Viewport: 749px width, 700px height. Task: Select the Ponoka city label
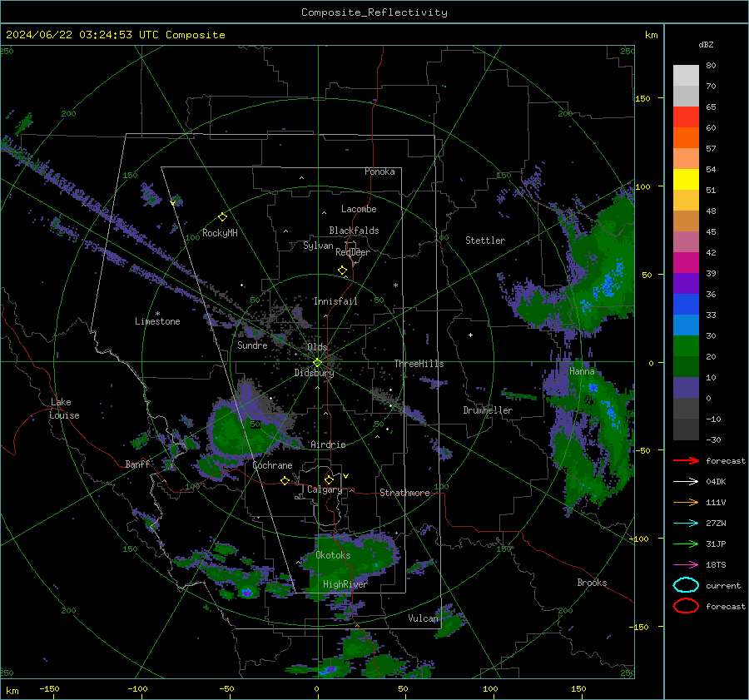click(379, 171)
